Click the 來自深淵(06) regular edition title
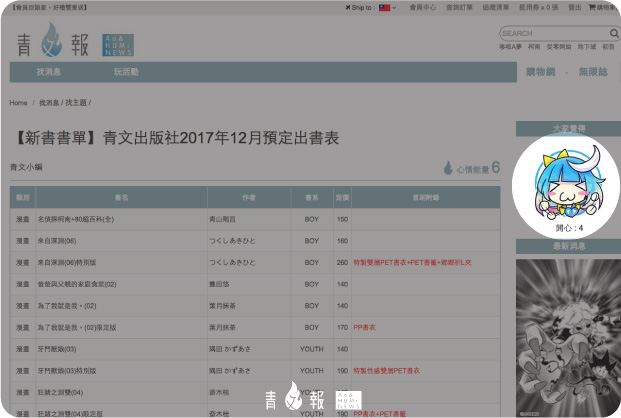This screenshot has height=418, width=621. click(57, 241)
